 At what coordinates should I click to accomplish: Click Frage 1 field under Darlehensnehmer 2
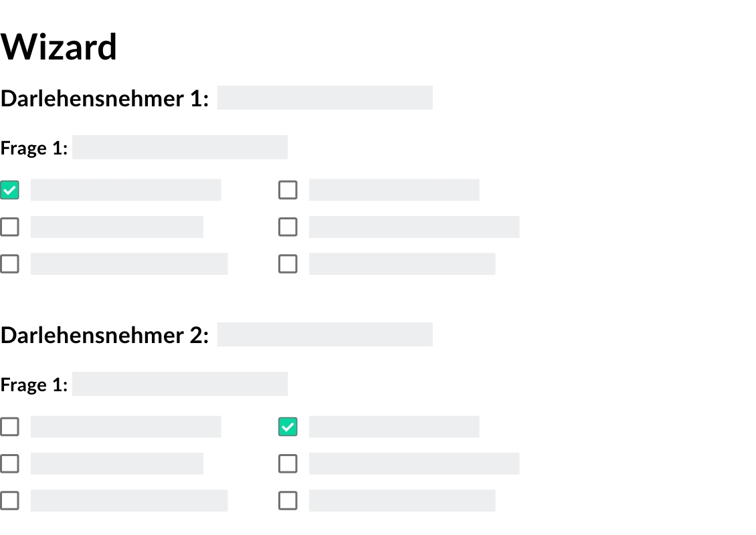(x=180, y=384)
